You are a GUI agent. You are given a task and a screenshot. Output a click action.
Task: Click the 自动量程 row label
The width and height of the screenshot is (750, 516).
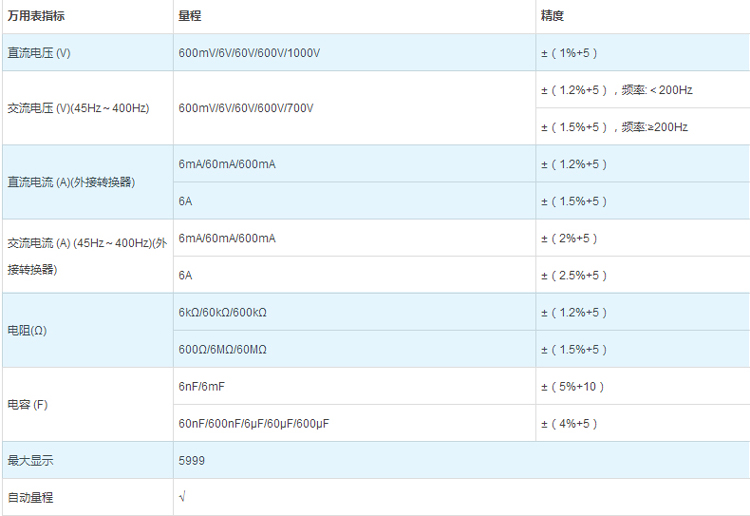[x=30, y=498]
